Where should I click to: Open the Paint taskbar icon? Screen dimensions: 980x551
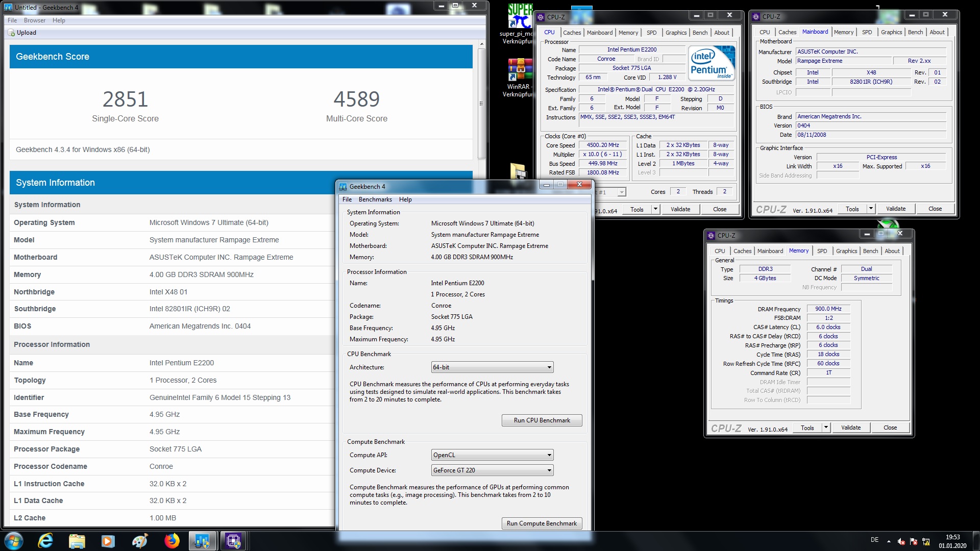coord(139,541)
